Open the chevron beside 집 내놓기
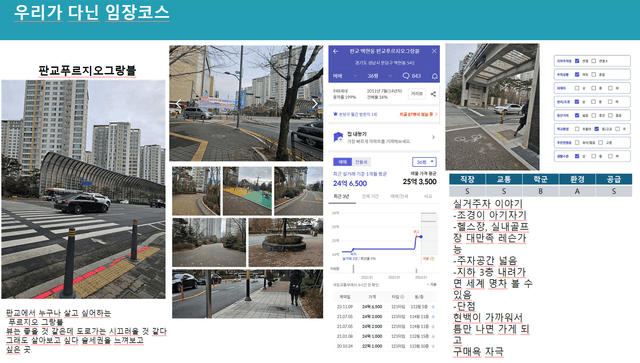640x363 pixels. tap(433, 137)
